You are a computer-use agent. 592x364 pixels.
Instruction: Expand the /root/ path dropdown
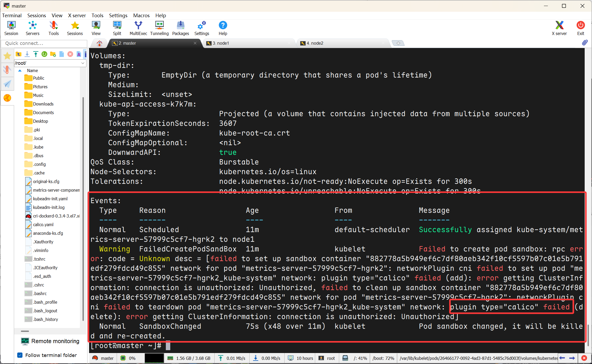point(83,63)
